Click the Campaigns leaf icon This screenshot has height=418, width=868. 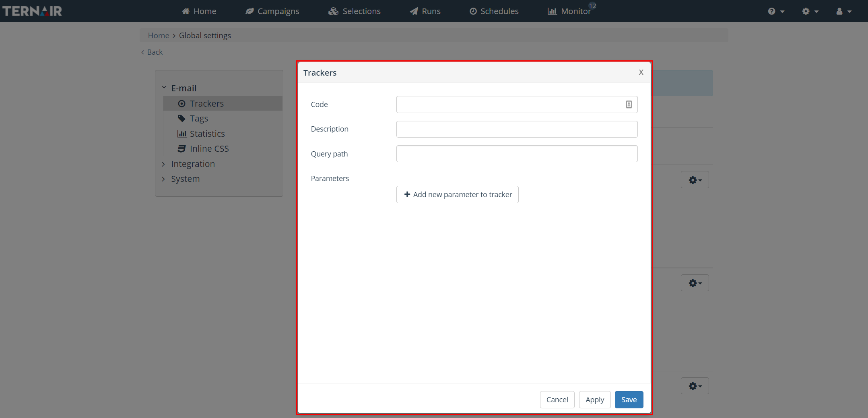click(x=250, y=11)
